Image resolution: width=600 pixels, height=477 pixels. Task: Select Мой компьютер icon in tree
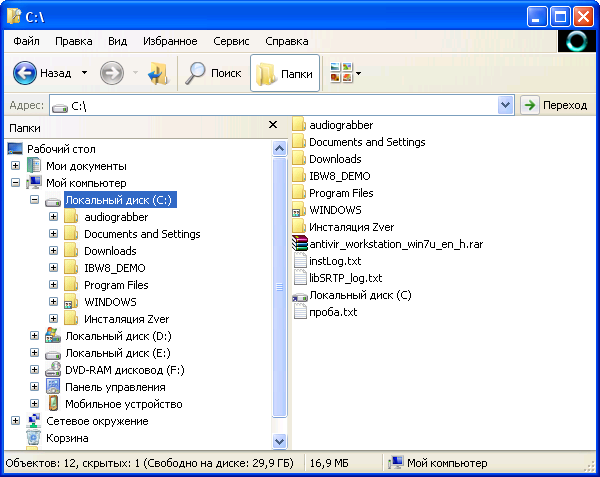[x=34, y=182]
